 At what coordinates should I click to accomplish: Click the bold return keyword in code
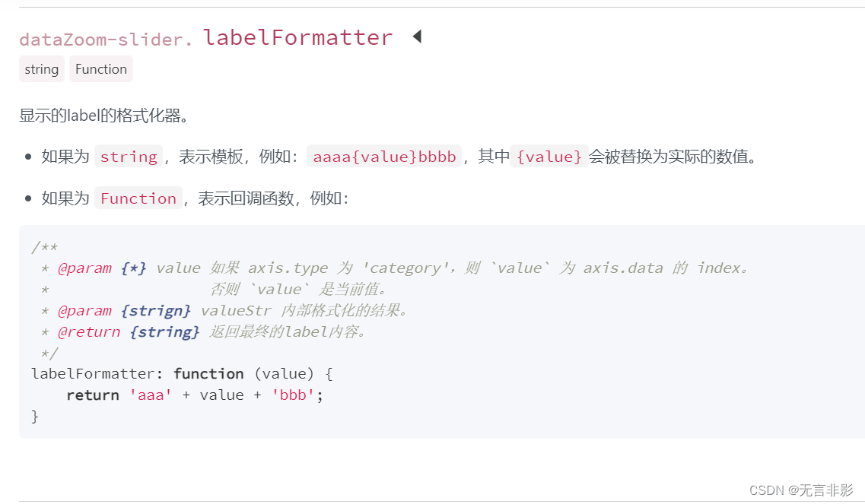click(x=93, y=395)
